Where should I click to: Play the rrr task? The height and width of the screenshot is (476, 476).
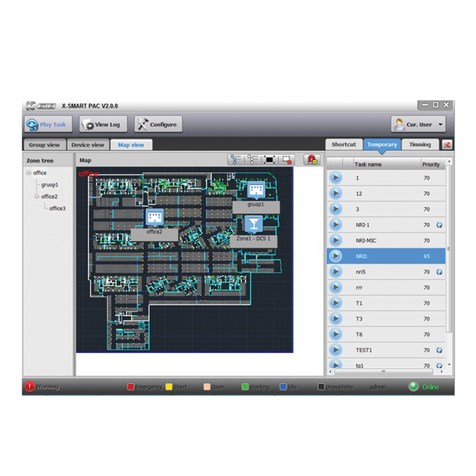coord(336,287)
